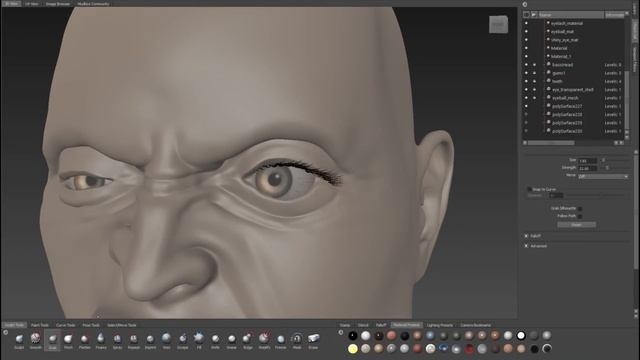Enable Grab Silhouette checkbox
This screenshot has width=640, height=360.
(580, 209)
